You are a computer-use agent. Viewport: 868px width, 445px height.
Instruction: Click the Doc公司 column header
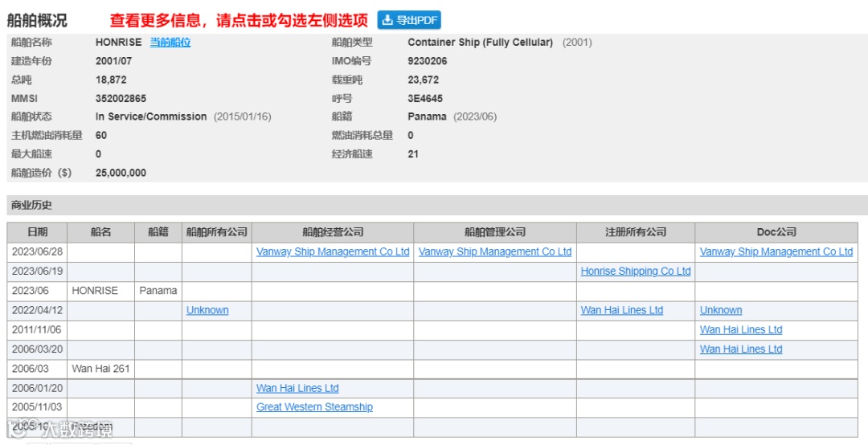(776, 232)
